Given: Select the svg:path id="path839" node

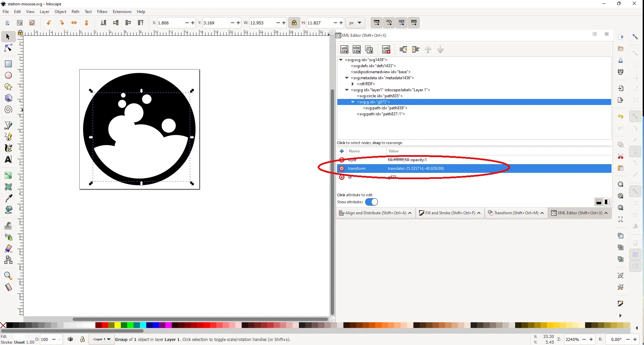Looking at the screenshot, I should pyautogui.click(x=385, y=108).
